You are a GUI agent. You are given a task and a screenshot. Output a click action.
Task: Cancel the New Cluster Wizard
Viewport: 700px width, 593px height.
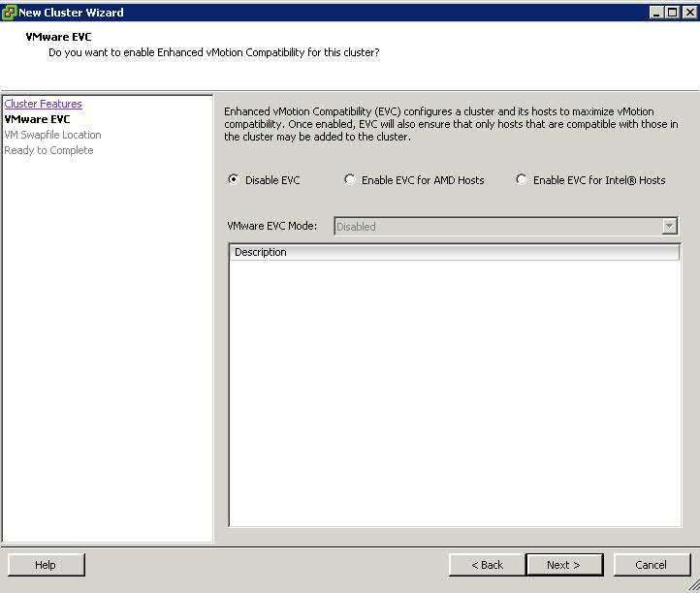(x=652, y=565)
